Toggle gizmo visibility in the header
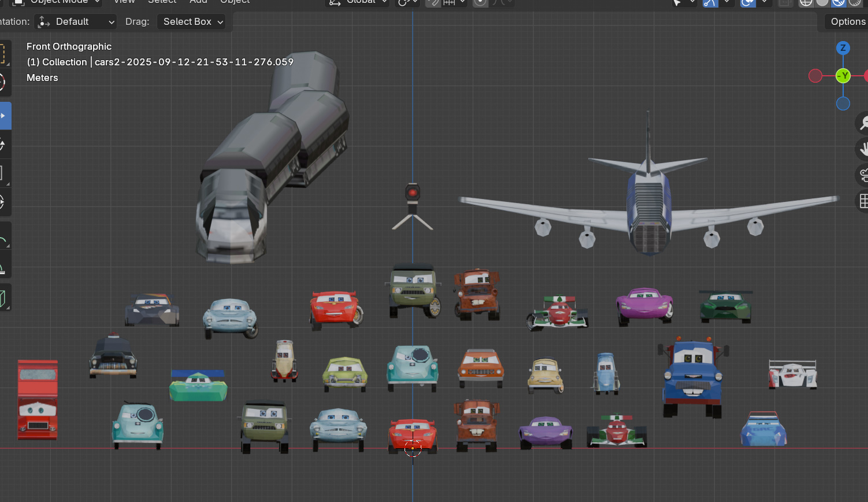The image size is (868, 502). [710, 2]
